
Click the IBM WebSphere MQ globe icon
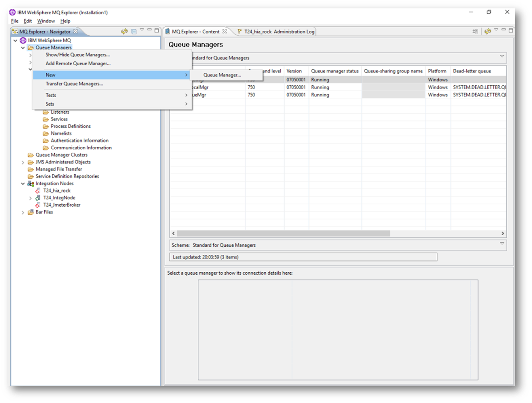(x=23, y=40)
